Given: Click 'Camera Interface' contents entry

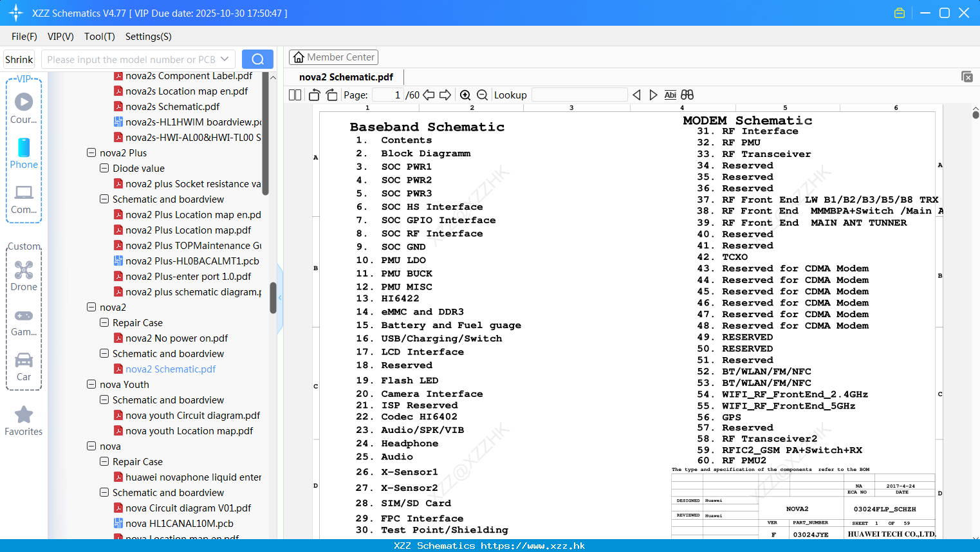Looking at the screenshot, I should point(432,394).
